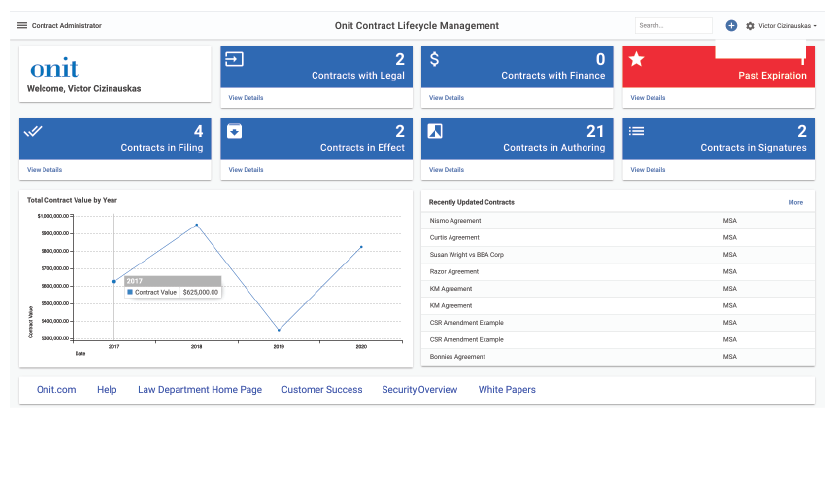Open More recently updated contracts
840x500 pixels.
tap(796, 202)
